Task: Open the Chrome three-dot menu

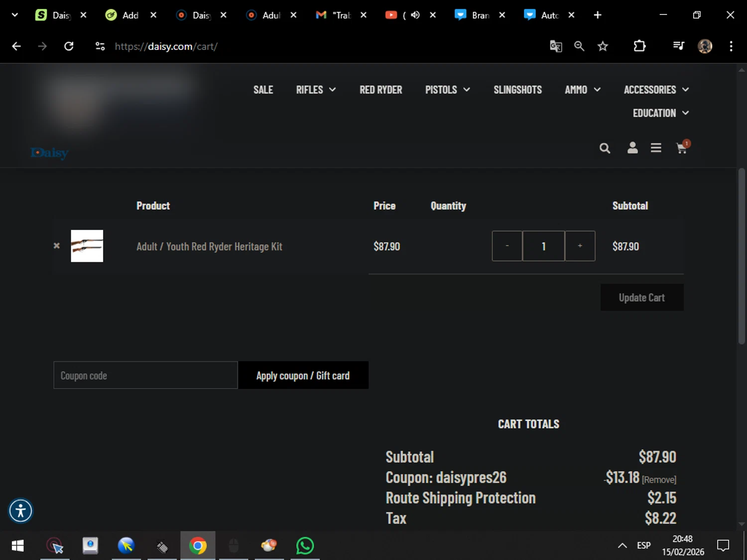Action: 731,46
